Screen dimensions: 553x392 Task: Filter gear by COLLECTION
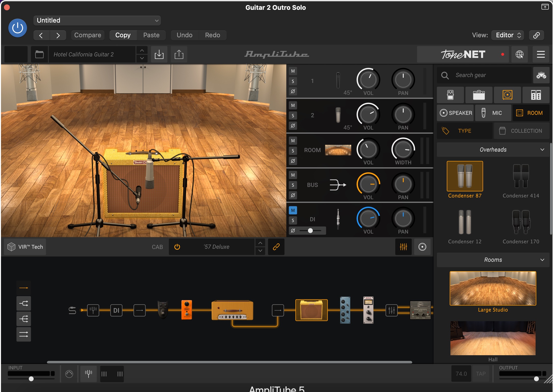click(522, 131)
